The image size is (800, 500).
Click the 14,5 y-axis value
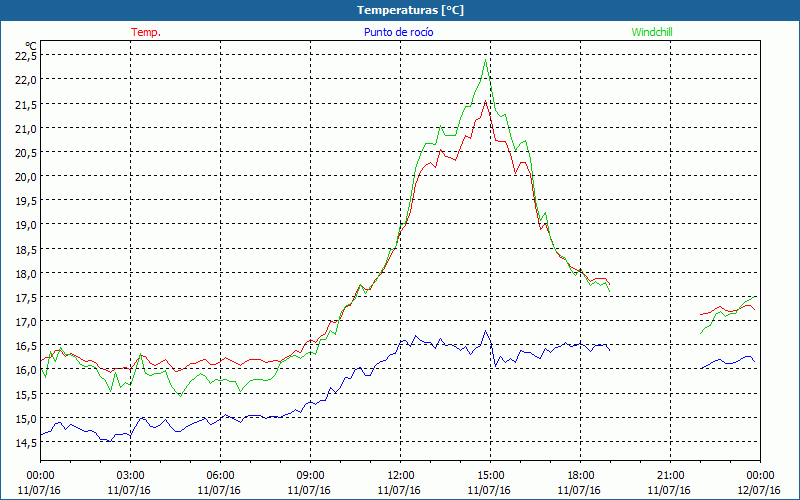pos(27,443)
